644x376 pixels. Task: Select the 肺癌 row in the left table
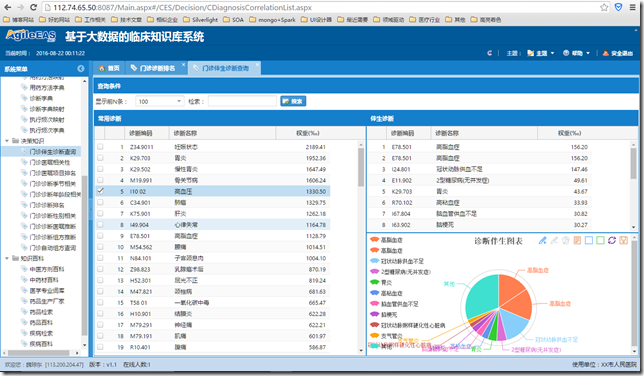pyautogui.click(x=212, y=202)
